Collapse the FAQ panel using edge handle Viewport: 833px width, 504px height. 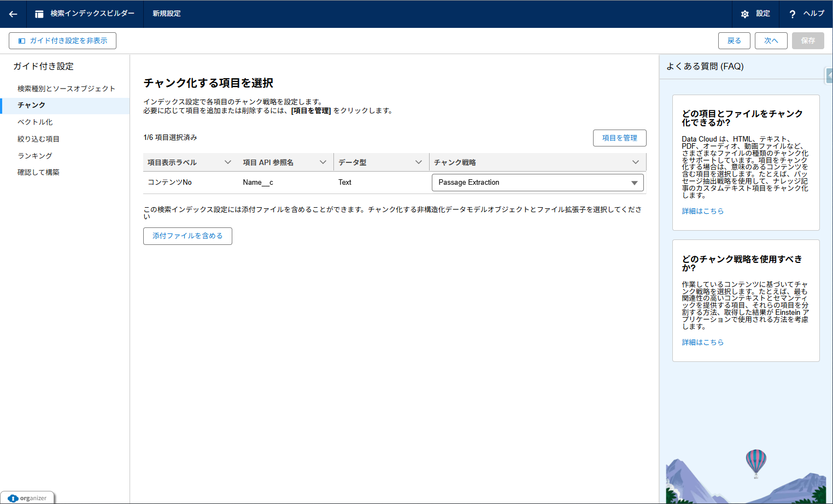point(829,75)
